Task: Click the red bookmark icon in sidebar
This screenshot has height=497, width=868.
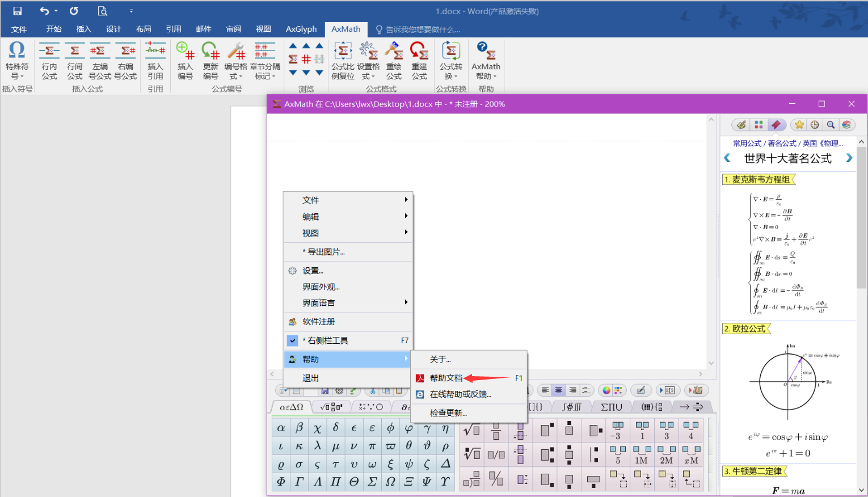Action: 776,125
